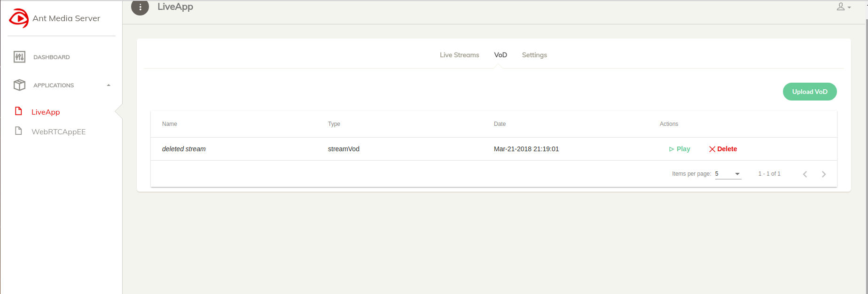Open the Settings tab
Screen dimensions: 868x294
pos(534,55)
